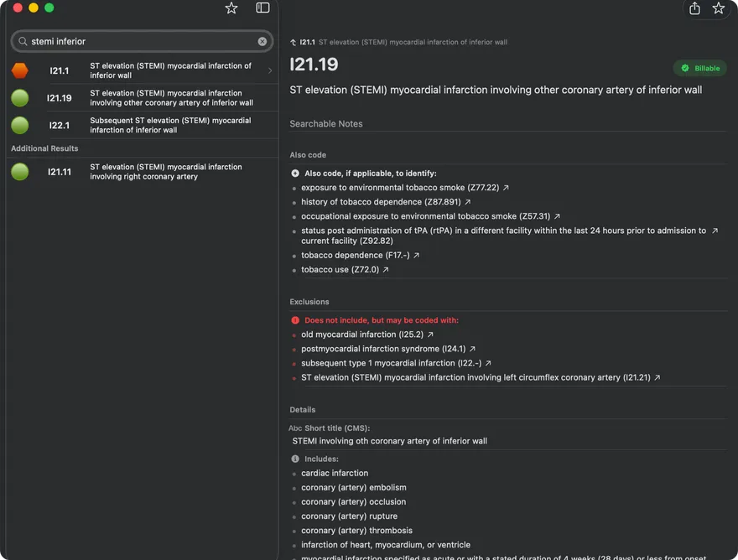738x560 pixels.
Task: Follow the arrow next to Z72.0
Action: coord(386,270)
